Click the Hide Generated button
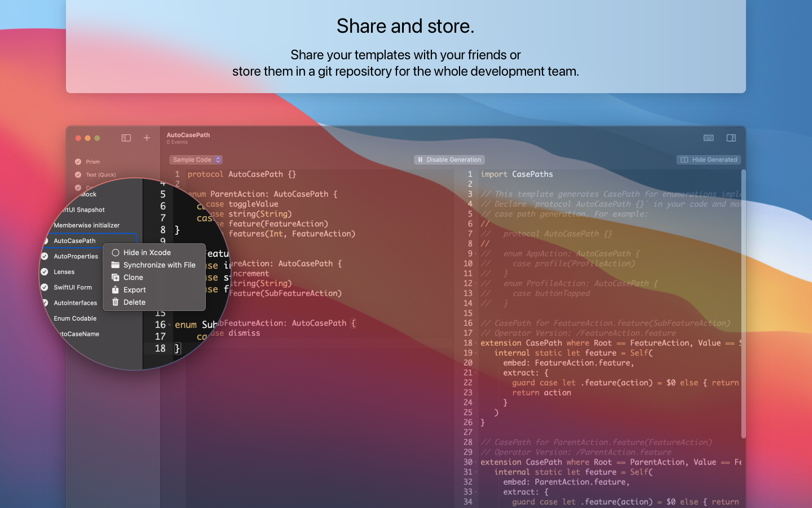Viewport: 812px width, 508px height. pyautogui.click(x=708, y=159)
